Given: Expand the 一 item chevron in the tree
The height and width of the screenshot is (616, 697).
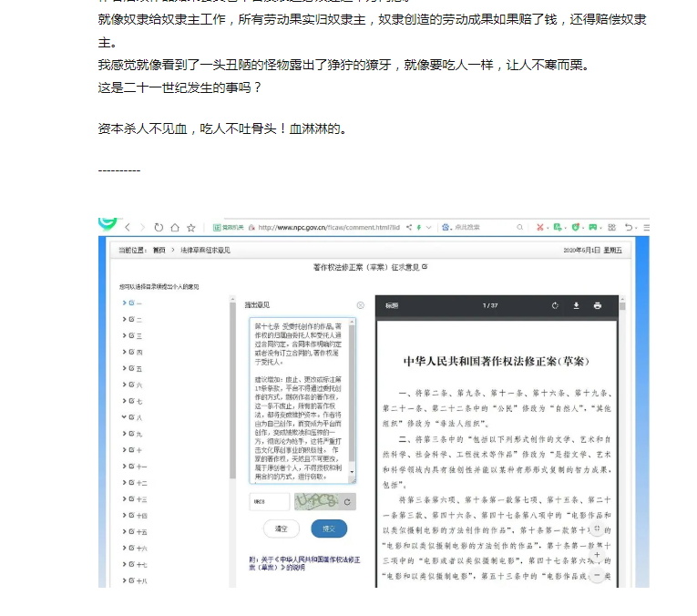Looking at the screenshot, I should pyautogui.click(x=125, y=303).
